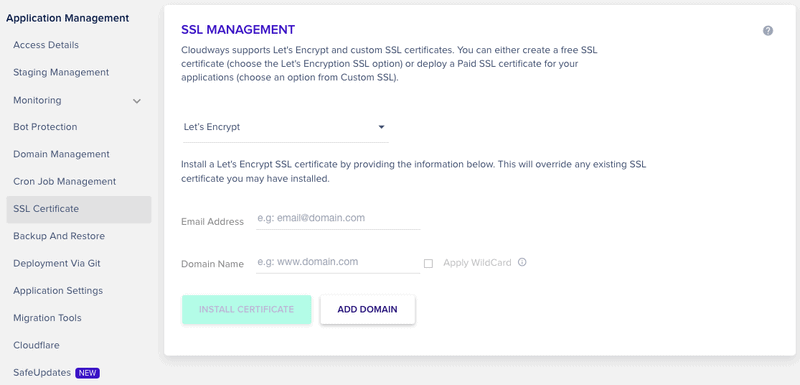Select Cloudflare in sidebar
This screenshot has width=800, height=385.
pos(36,345)
